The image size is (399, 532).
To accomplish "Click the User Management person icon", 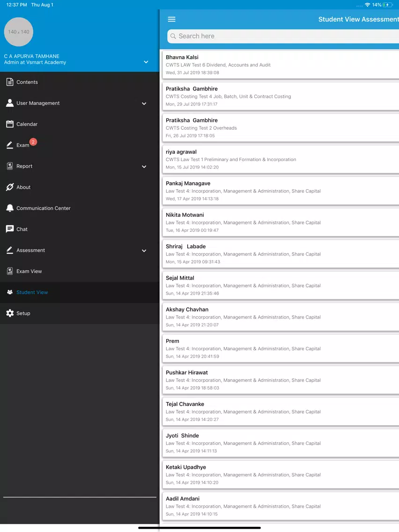I will [10, 103].
